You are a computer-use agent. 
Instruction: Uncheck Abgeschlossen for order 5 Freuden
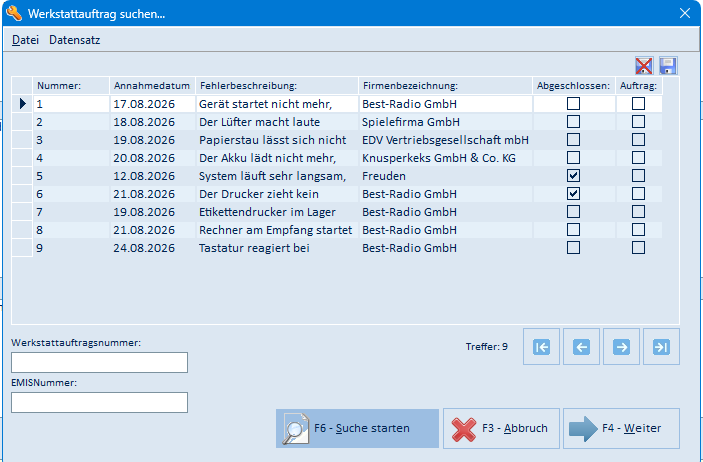pos(573,175)
